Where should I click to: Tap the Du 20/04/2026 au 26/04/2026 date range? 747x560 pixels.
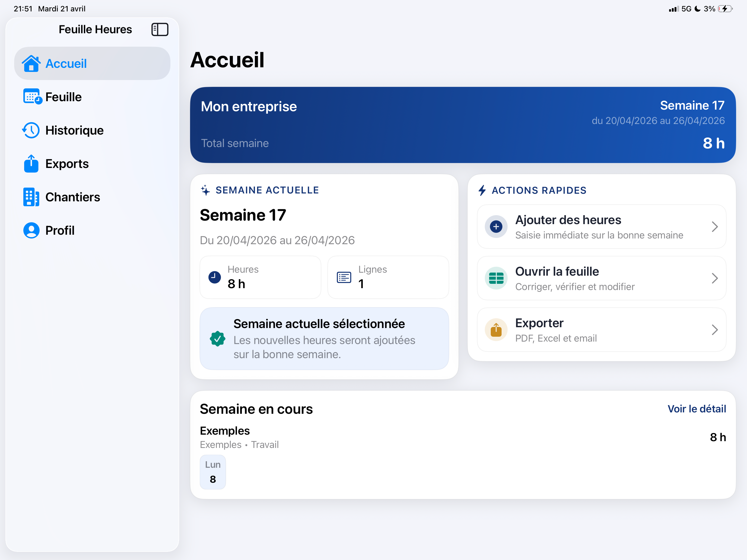tap(277, 240)
